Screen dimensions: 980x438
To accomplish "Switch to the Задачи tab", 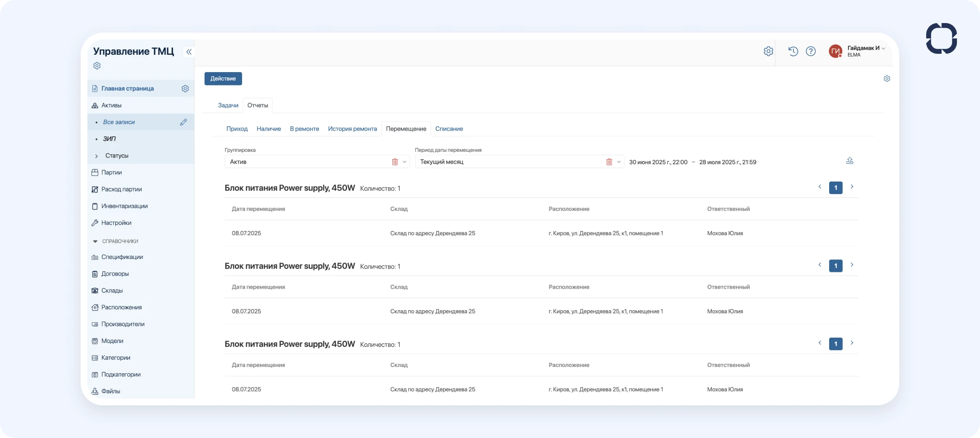I will (x=228, y=105).
